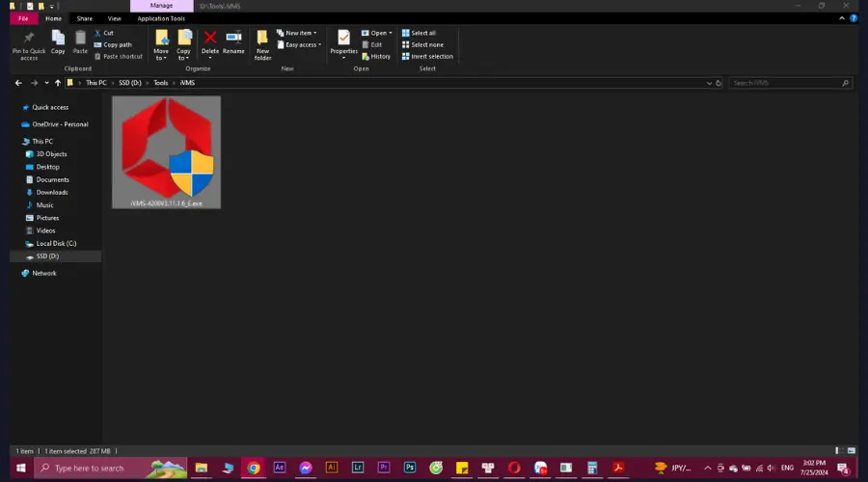Click the Paste icon in Clipboard group

80,42
